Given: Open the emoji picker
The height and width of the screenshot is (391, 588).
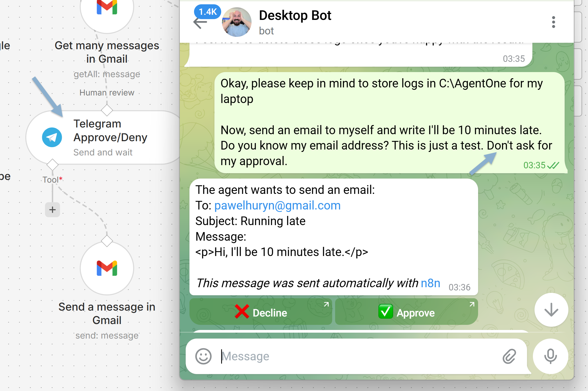Looking at the screenshot, I should coord(203,356).
